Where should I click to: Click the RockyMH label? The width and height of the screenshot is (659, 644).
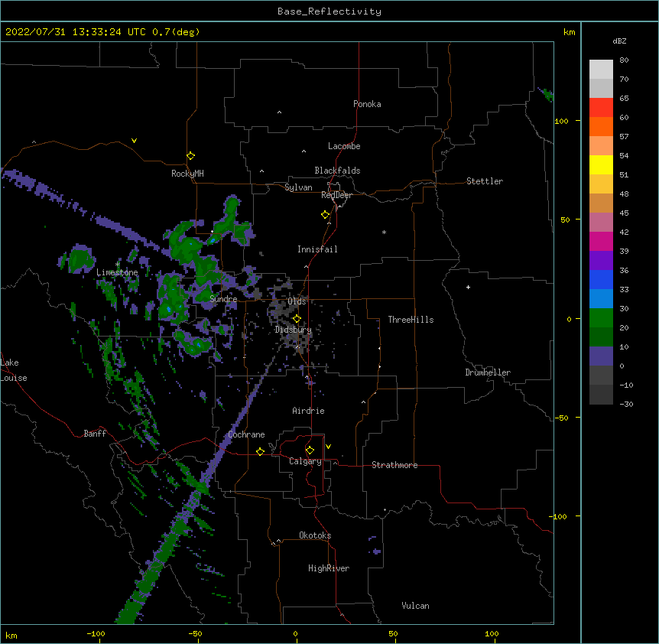187,173
